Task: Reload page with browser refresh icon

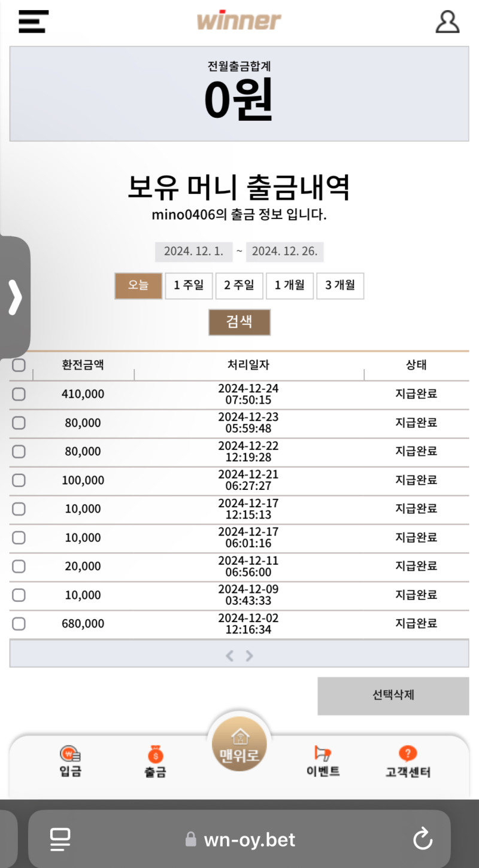Action: (423, 839)
